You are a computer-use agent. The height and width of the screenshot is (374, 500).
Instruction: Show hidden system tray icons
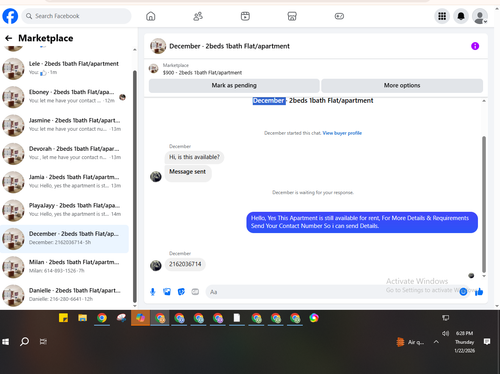coord(436,342)
